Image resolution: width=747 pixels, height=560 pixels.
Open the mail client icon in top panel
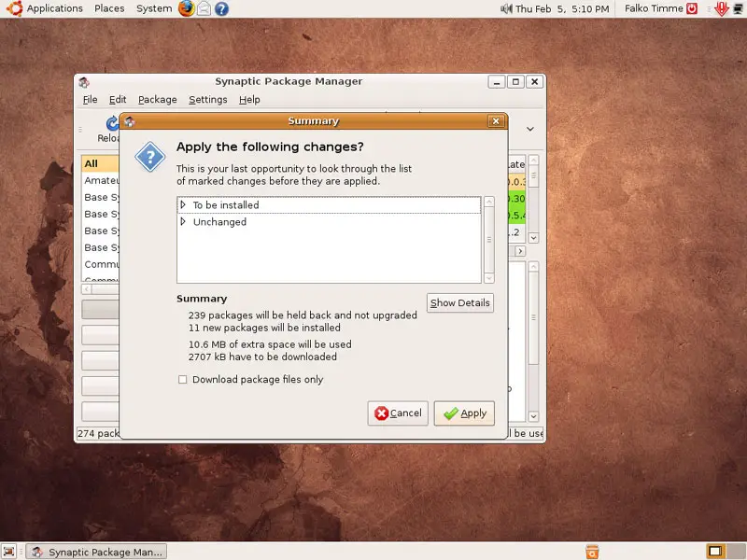coord(204,8)
